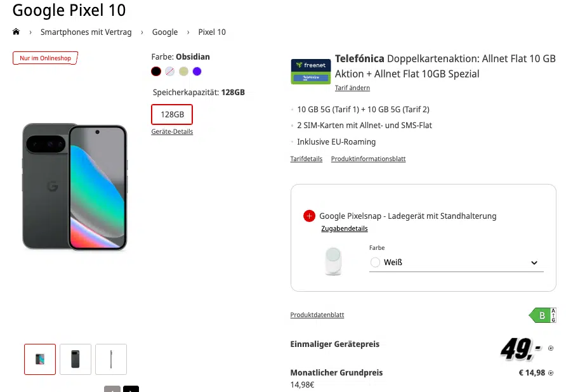Go to the Google breadcrumb item
566x392 pixels.
[165, 32]
